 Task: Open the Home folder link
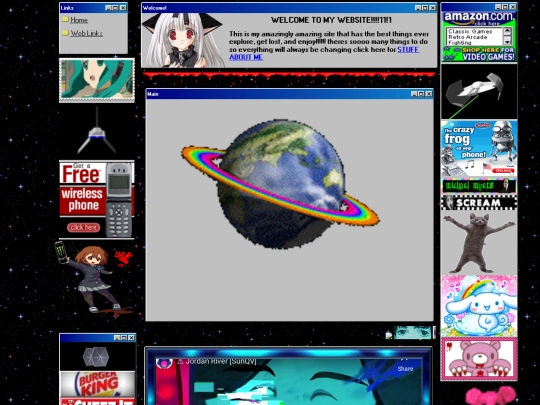(x=79, y=20)
